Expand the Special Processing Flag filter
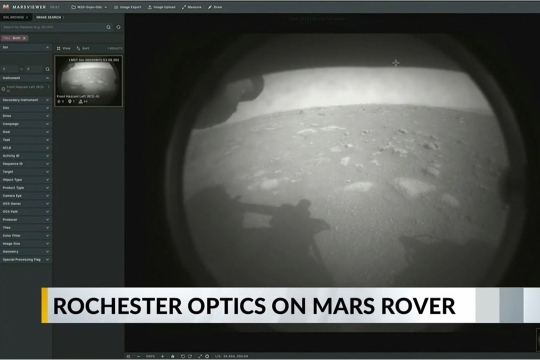540x360 pixels. pyautogui.click(x=26, y=259)
